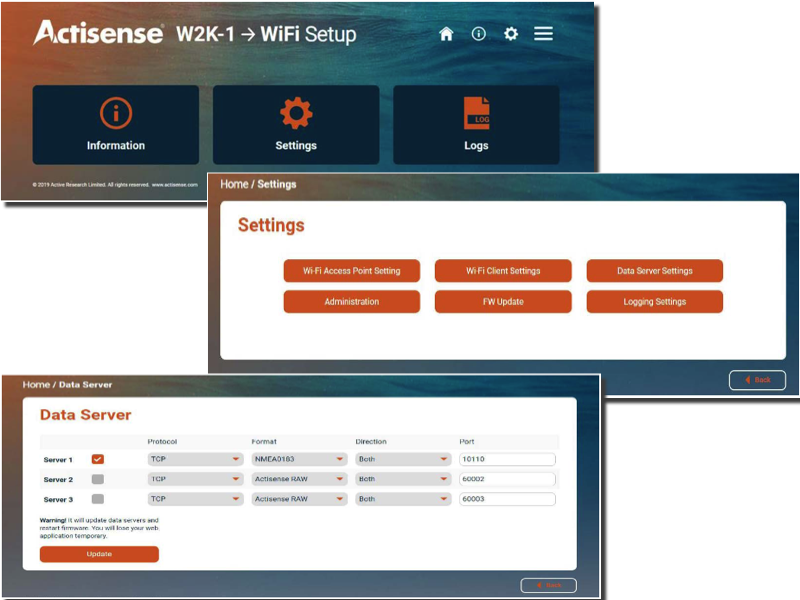Open Server 3 Format dropdown

299,499
